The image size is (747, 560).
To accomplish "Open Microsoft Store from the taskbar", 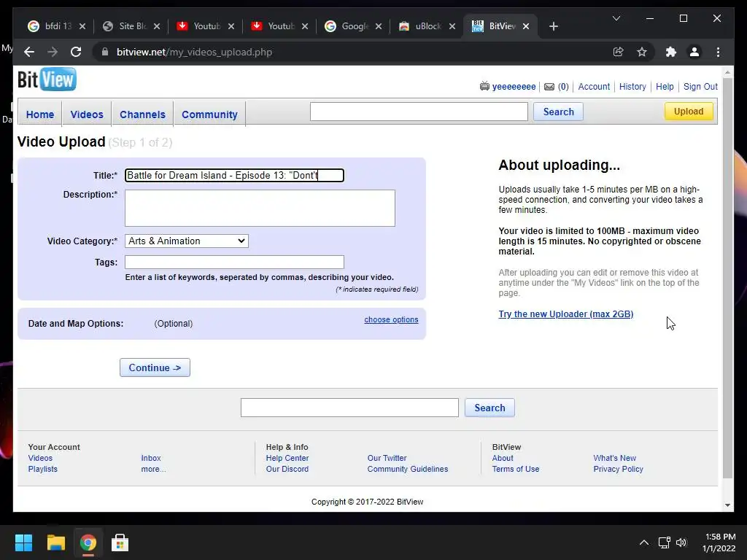I will pos(120,542).
